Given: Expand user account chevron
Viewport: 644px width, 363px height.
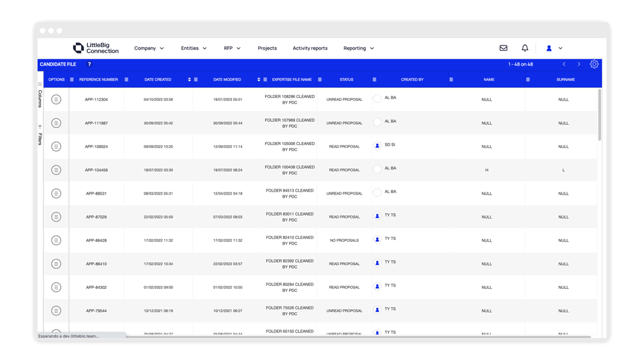Looking at the screenshot, I should 560,48.
